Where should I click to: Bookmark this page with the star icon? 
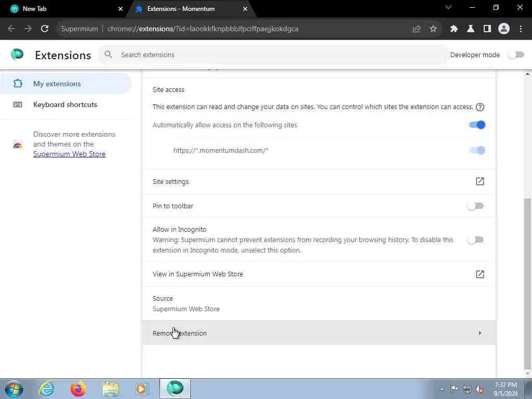(433, 29)
